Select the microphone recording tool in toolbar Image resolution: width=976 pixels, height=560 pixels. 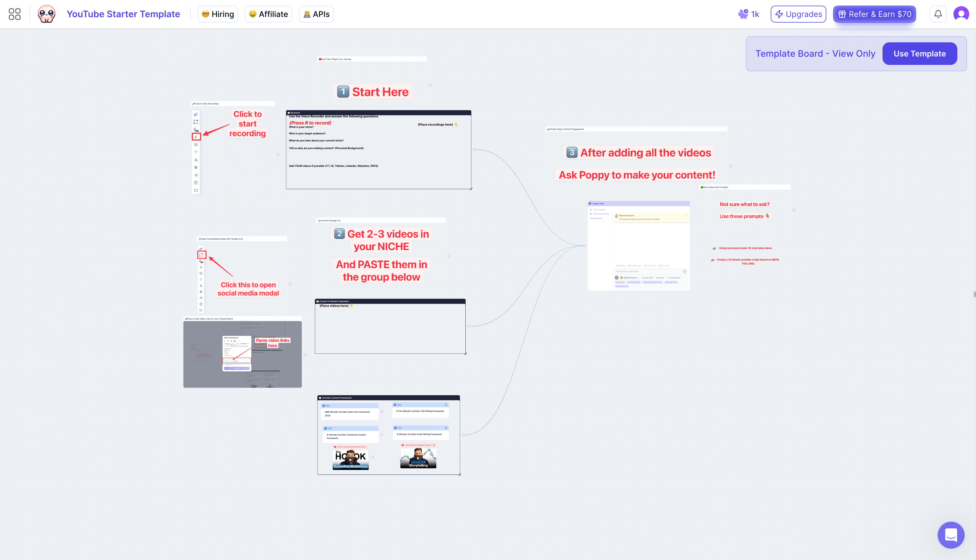pos(196,137)
